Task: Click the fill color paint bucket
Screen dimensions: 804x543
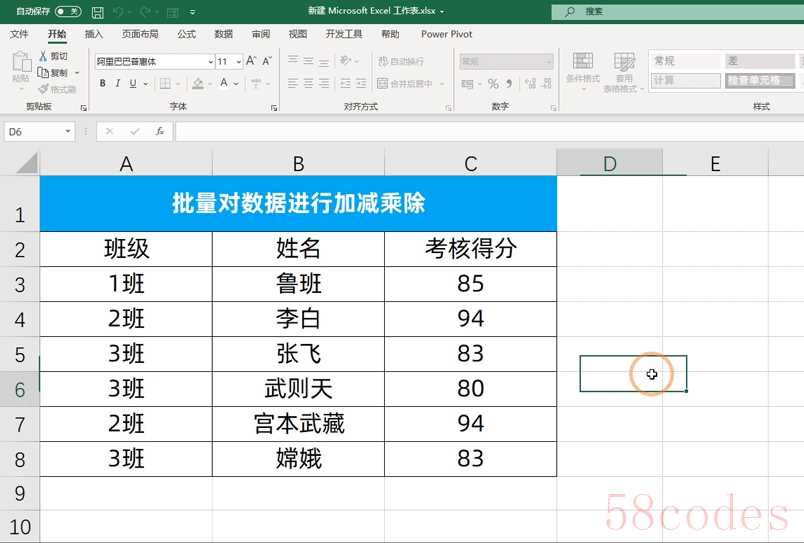Action: 198,84
